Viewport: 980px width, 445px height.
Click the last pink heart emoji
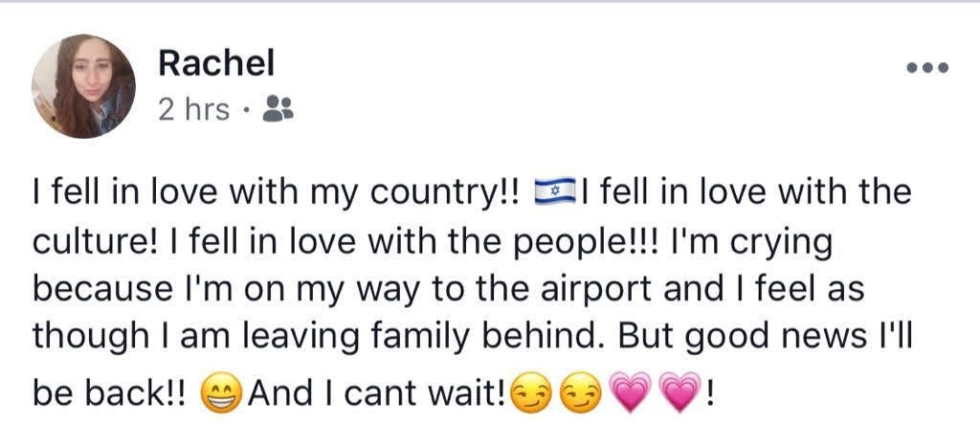[678, 392]
